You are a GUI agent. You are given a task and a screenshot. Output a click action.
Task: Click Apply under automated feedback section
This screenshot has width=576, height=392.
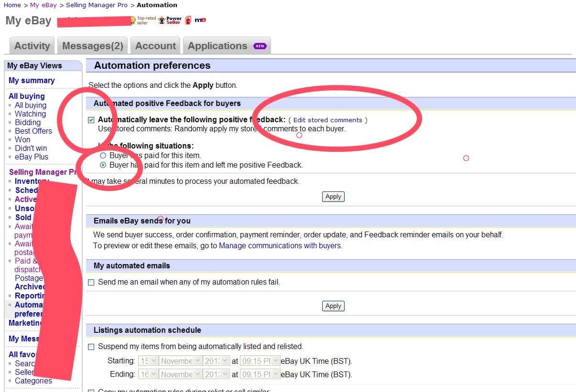click(333, 197)
